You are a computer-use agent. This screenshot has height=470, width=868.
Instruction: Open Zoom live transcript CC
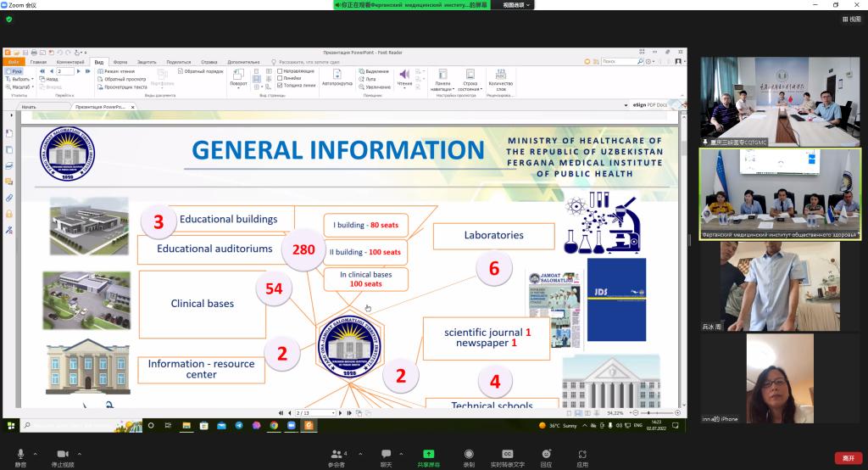point(508,457)
